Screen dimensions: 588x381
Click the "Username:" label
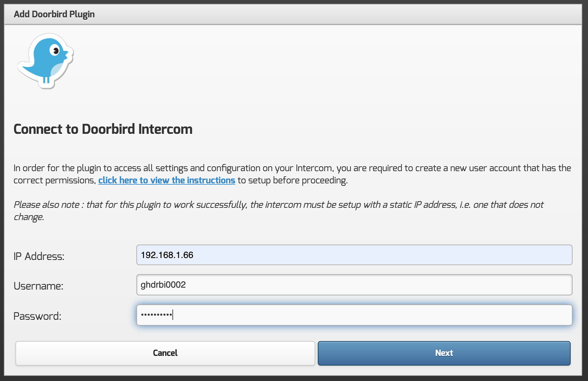[38, 286]
